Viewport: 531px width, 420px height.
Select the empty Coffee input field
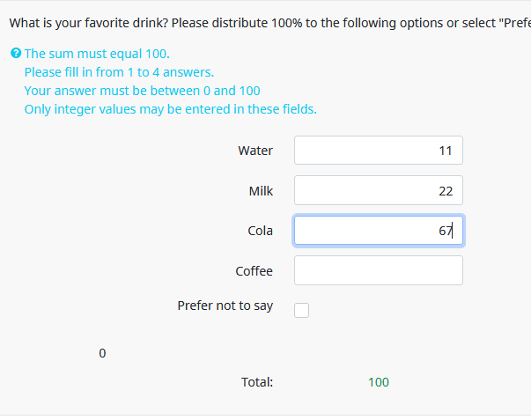pyautogui.click(x=378, y=270)
